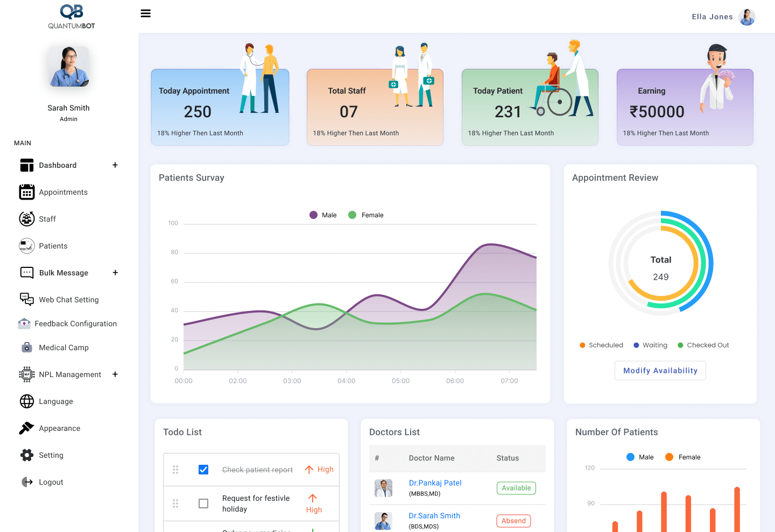Screen dimensions: 775x532
Task: Click the Available status badge
Action: point(516,488)
